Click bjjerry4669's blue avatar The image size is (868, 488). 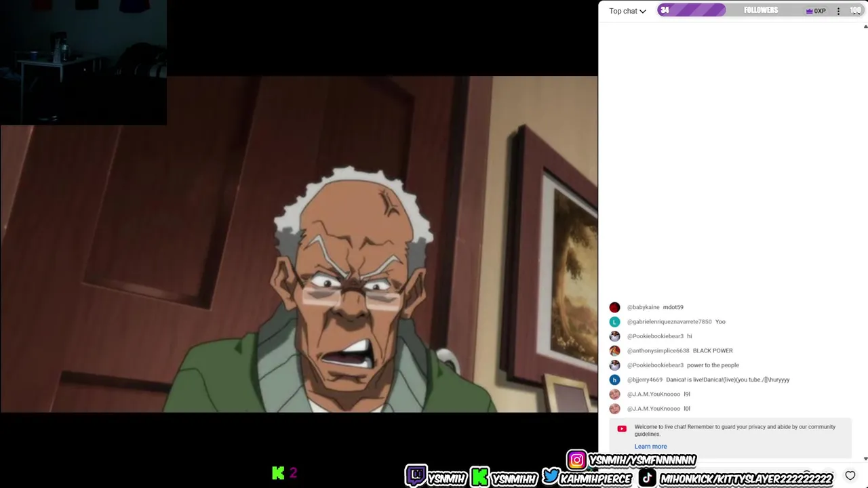(x=614, y=380)
